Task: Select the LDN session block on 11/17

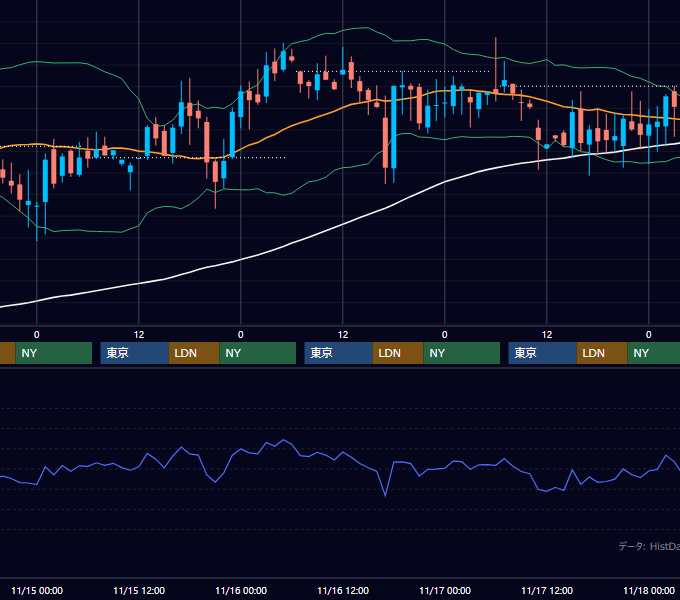Action: (602, 353)
